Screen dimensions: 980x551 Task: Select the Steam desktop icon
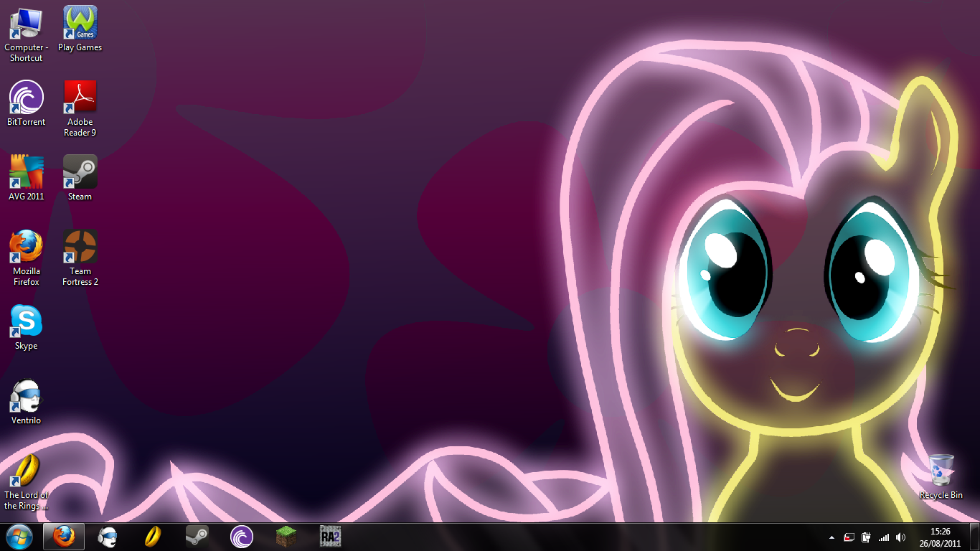[x=80, y=178]
